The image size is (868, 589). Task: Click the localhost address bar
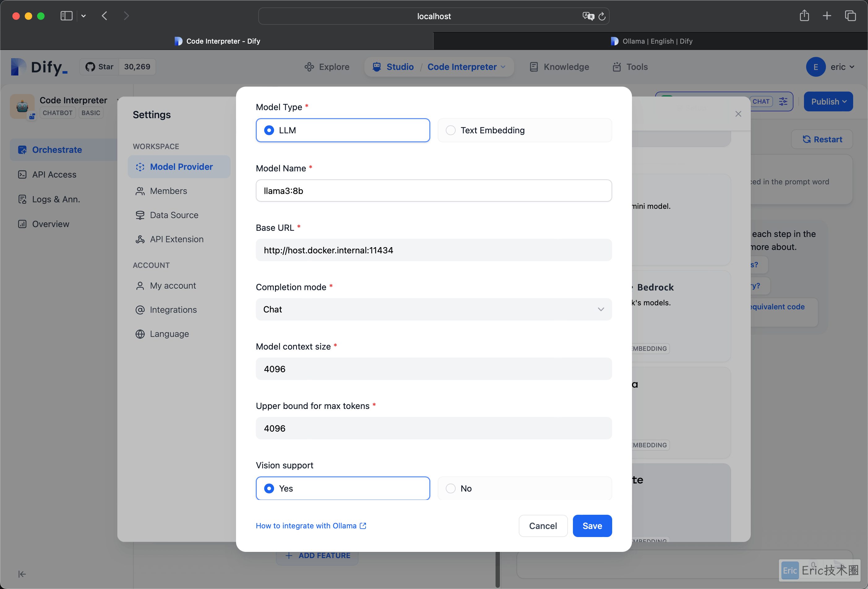[434, 16]
